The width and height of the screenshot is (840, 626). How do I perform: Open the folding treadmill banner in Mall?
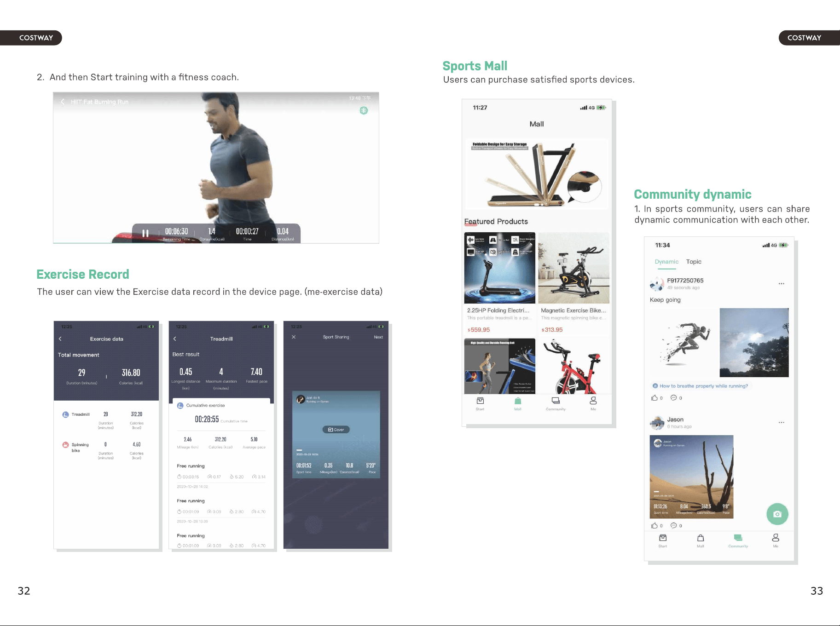[x=537, y=174]
